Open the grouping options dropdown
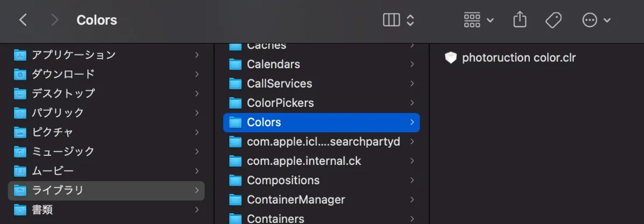The width and height of the screenshot is (644, 224). coord(478,20)
